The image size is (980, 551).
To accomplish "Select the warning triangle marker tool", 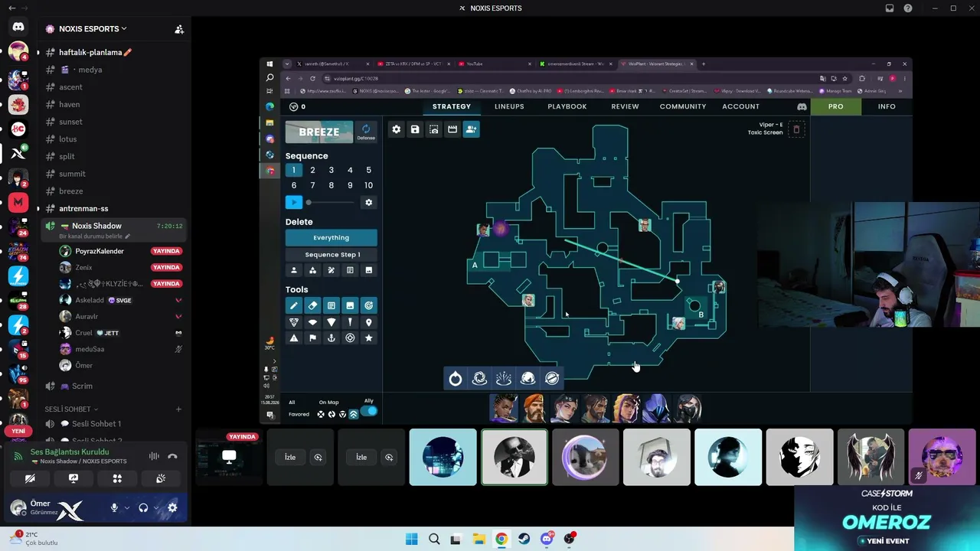I will click(294, 338).
